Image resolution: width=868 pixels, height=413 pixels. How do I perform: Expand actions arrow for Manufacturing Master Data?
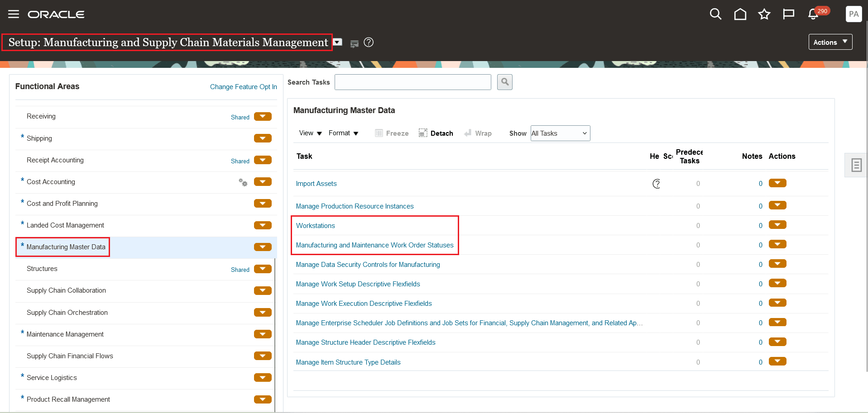263,247
